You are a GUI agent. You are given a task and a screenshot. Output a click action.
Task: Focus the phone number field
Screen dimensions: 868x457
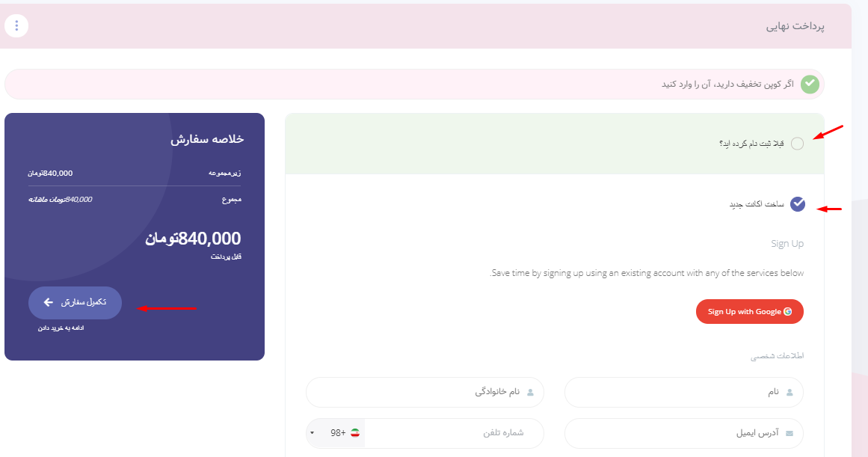click(454, 433)
